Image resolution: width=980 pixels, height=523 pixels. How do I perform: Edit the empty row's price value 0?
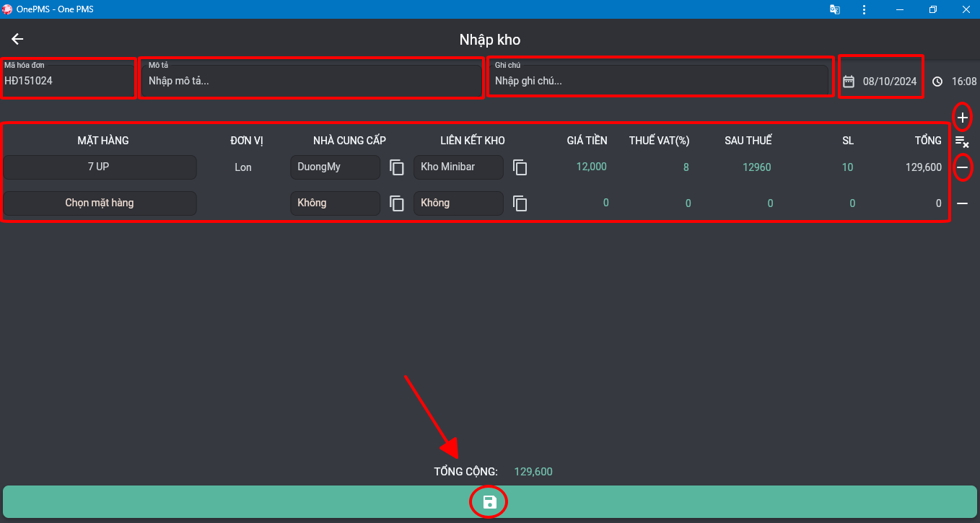[605, 203]
